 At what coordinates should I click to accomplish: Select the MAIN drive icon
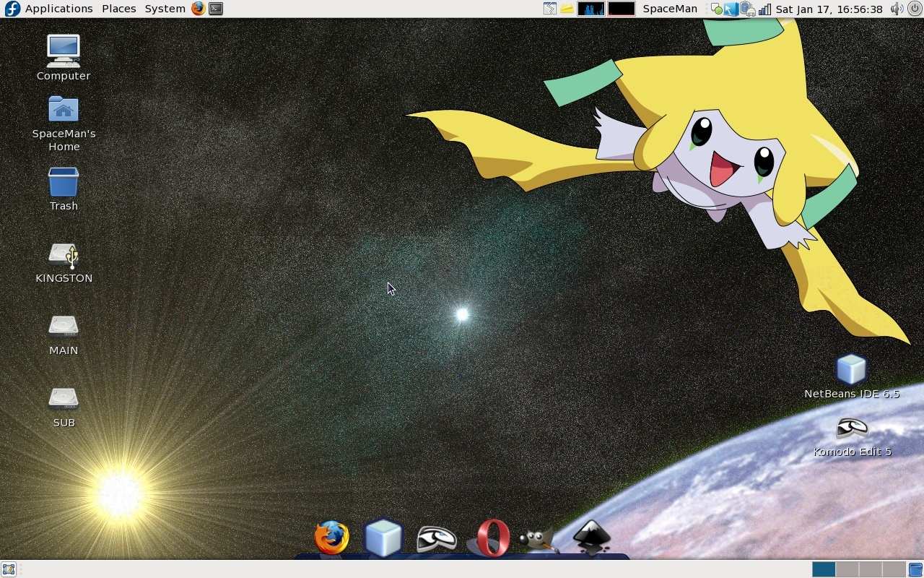[64, 335]
